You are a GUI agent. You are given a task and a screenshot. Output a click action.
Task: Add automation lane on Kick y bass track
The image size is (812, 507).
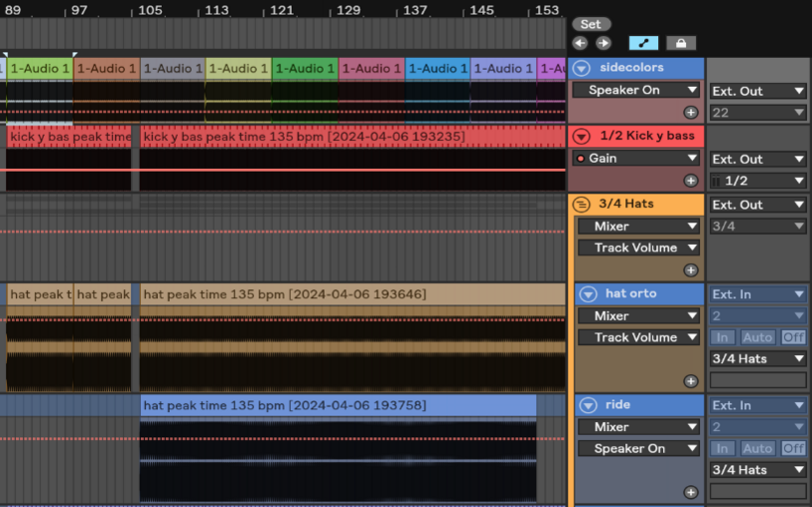(x=690, y=181)
